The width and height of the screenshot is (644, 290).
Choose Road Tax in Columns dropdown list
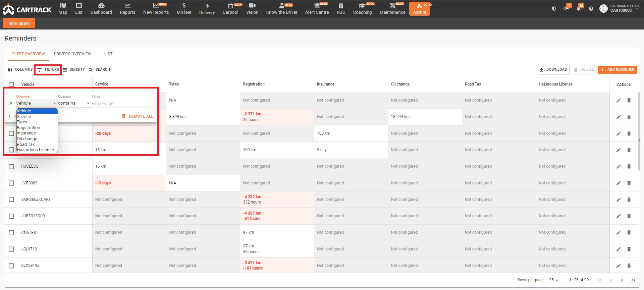[37, 144]
